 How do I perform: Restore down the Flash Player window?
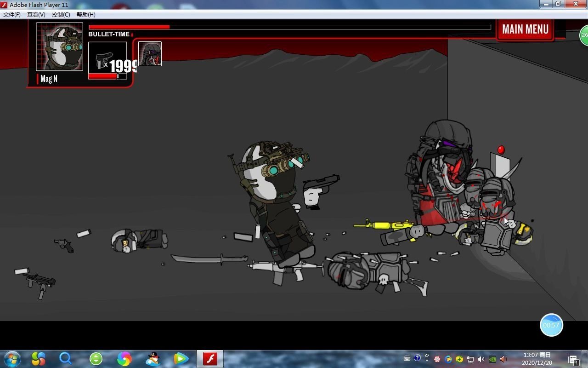point(558,4)
